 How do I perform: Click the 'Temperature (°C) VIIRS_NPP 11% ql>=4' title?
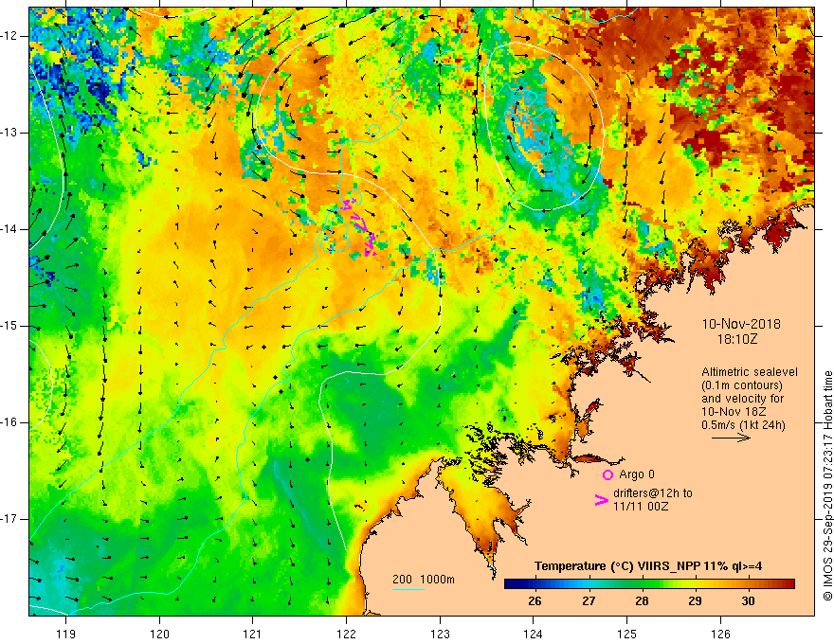pos(648,566)
